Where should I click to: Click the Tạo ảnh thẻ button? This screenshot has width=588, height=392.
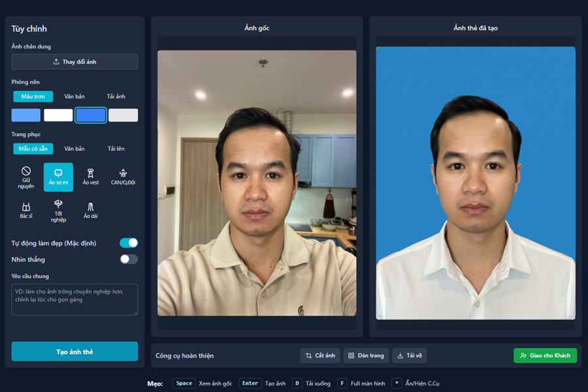pyautogui.click(x=74, y=351)
